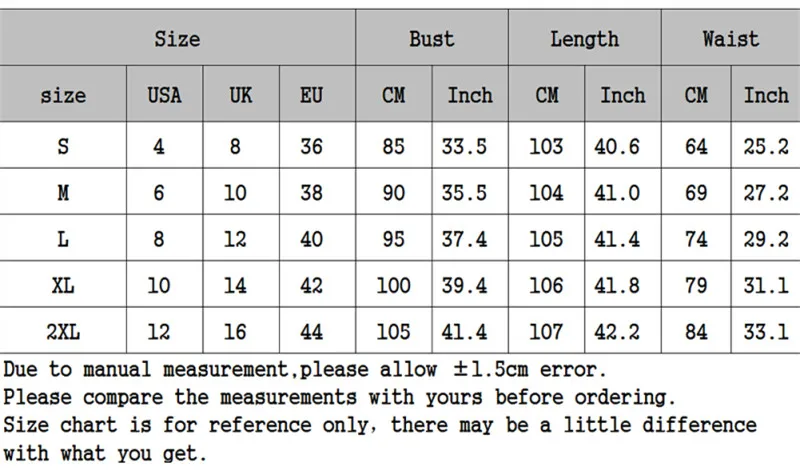
Task: Select the S size row label
Action: [x=63, y=147]
